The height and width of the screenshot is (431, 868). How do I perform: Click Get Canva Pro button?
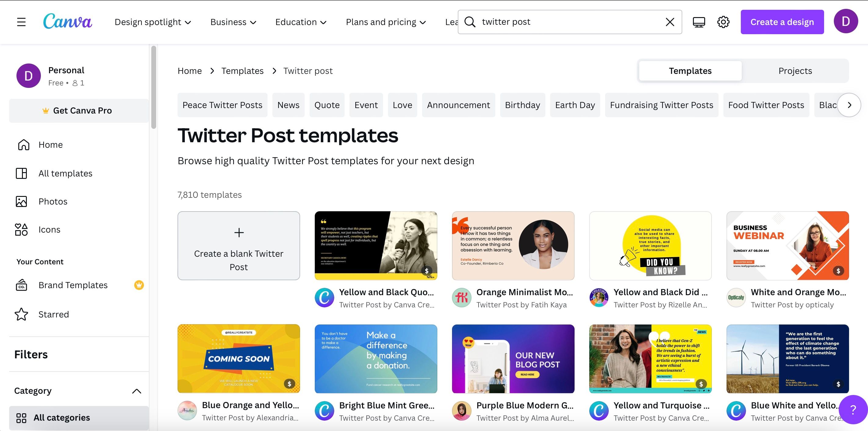pyautogui.click(x=79, y=110)
